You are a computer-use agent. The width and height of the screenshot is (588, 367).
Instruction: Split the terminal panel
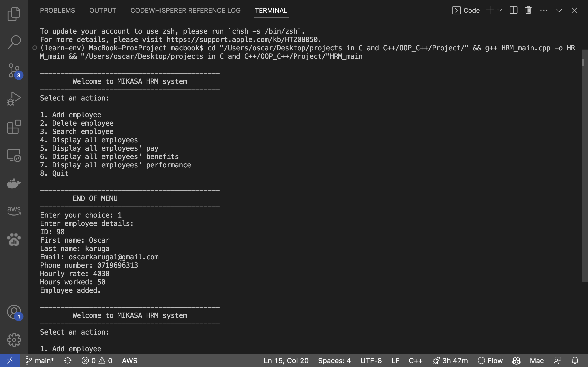tap(513, 10)
